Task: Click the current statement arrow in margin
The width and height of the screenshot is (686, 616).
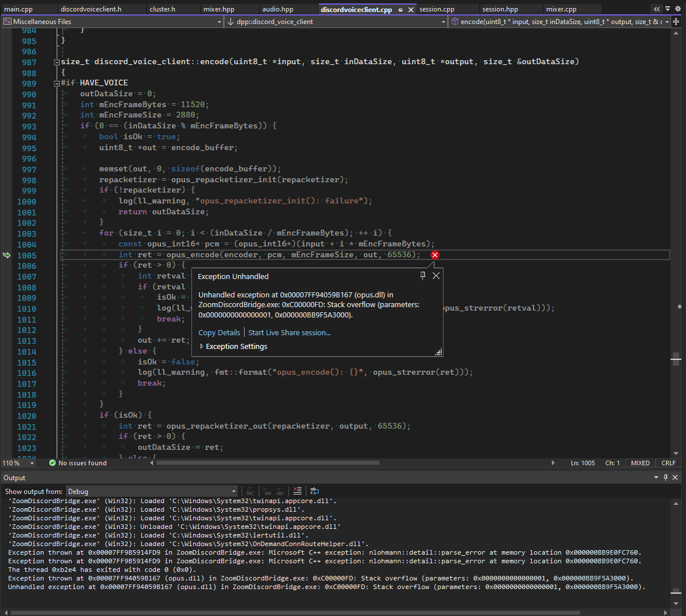Action: click(x=6, y=255)
